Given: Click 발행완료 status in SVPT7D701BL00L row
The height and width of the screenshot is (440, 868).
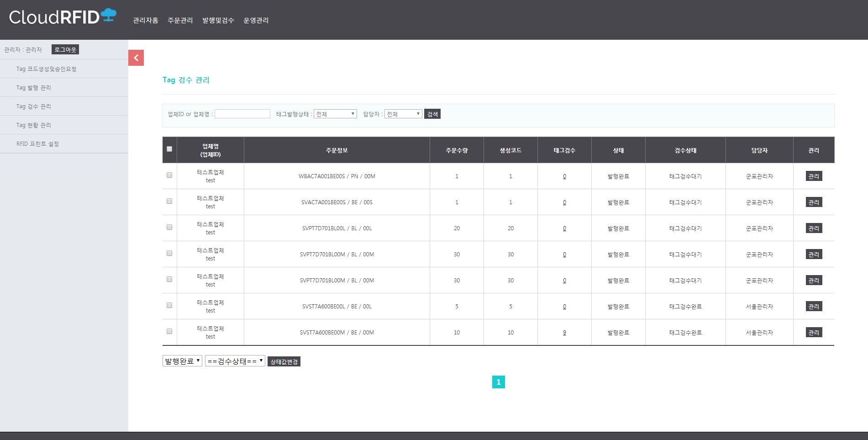Looking at the screenshot, I should [618, 228].
